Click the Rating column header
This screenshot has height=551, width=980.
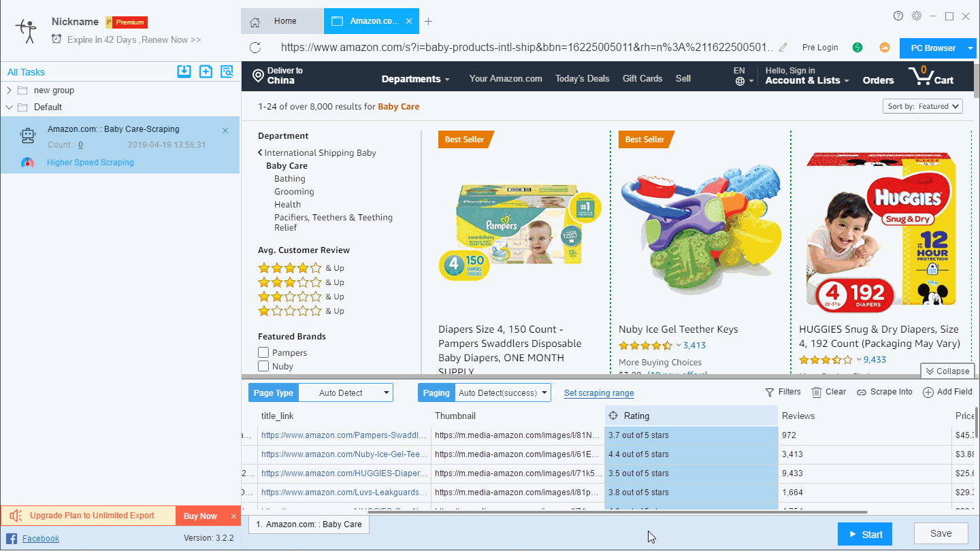(691, 416)
